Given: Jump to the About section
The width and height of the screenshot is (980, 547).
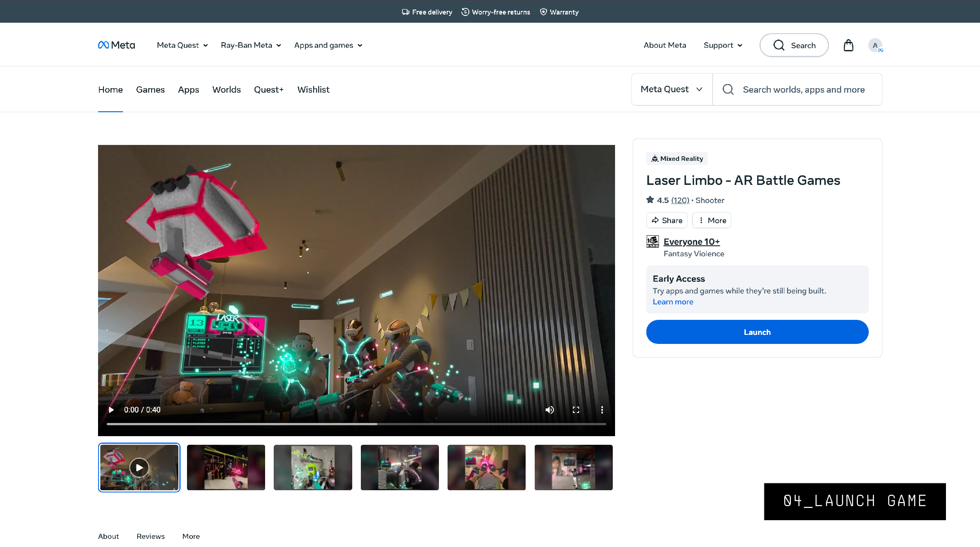Looking at the screenshot, I should coord(108,536).
